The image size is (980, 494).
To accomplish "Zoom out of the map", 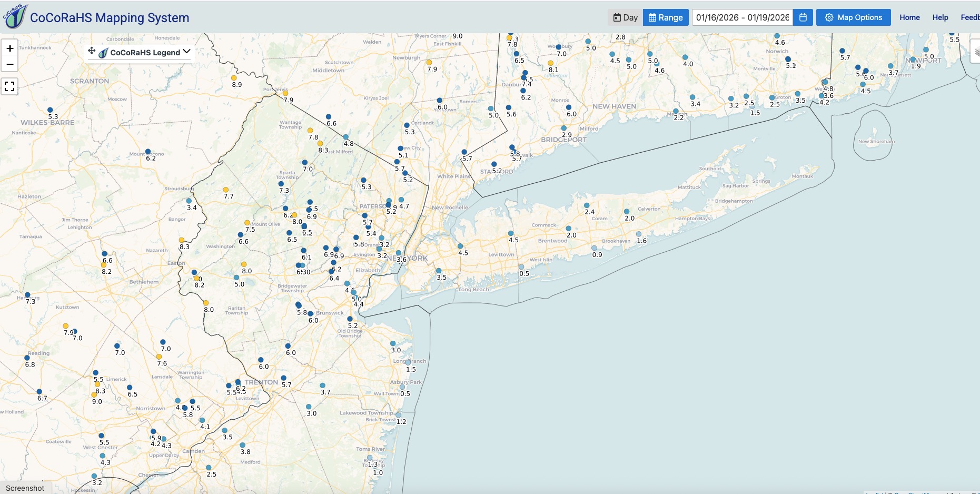I will 10,64.
